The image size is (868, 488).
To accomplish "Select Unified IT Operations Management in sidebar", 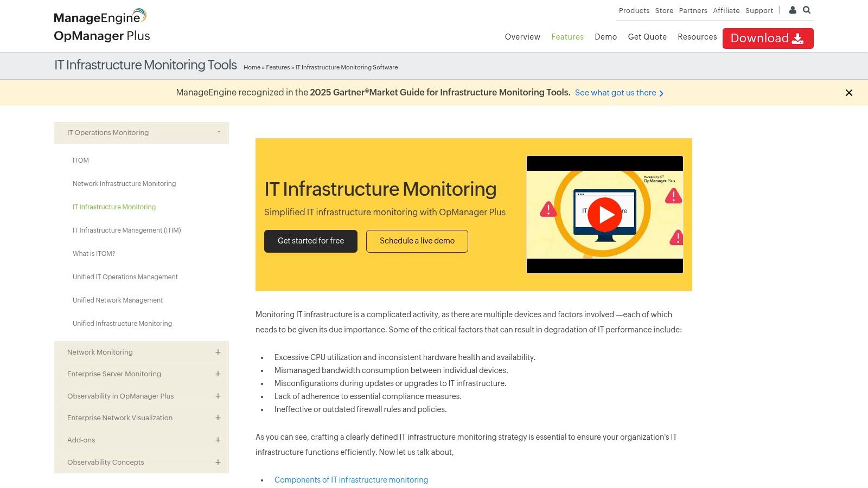I will click(x=125, y=277).
